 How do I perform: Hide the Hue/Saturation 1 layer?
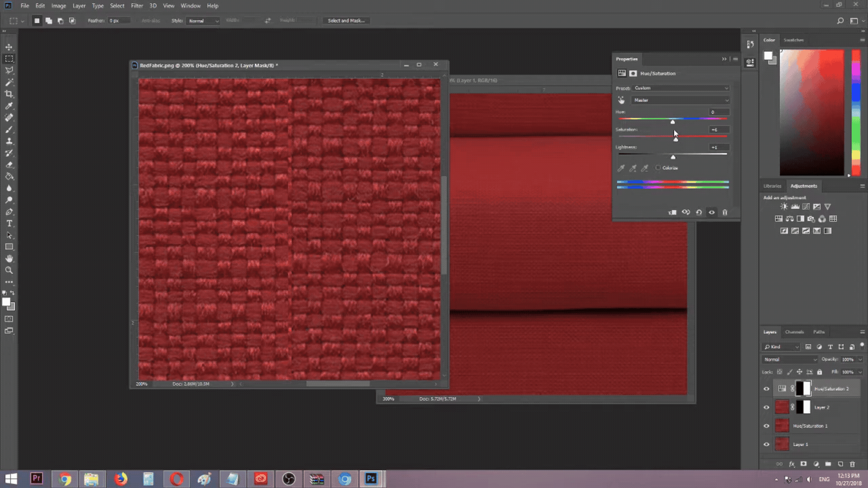pyautogui.click(x=766, y=426)
